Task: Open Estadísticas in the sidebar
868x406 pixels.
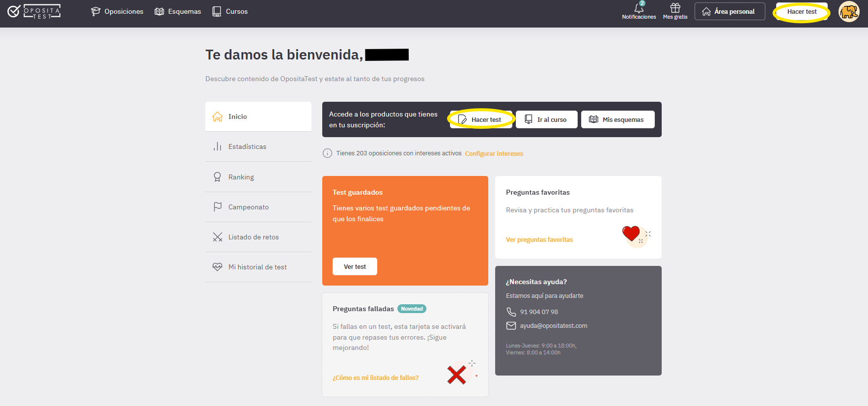Action: click(258, 146)
